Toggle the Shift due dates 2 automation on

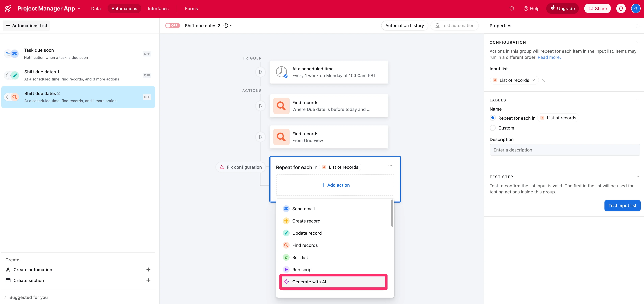pyautogui.click(x=173, y=26)
